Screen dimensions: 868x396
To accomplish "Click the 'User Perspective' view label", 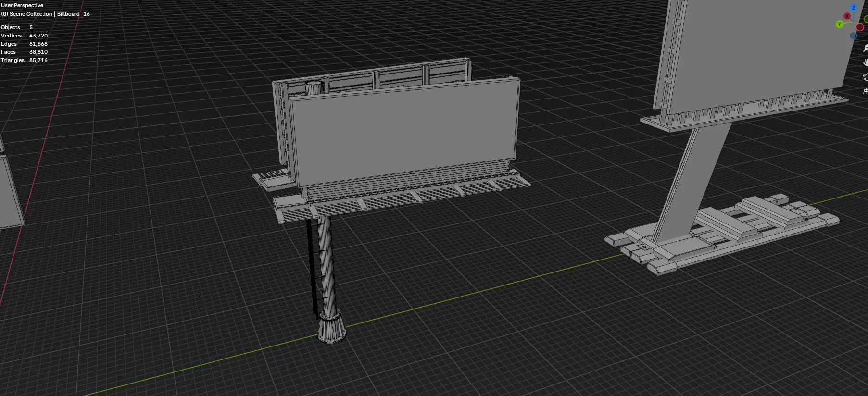I will [22, 5].
